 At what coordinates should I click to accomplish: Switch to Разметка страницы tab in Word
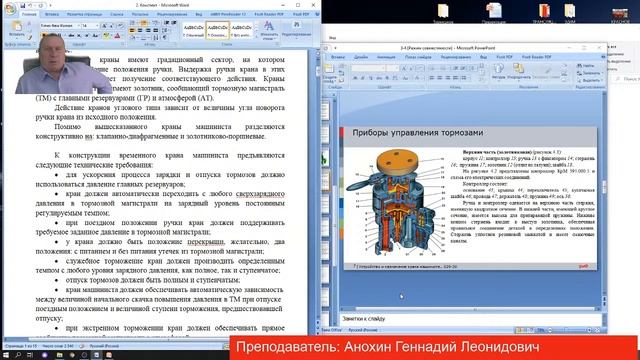[84, 14]
